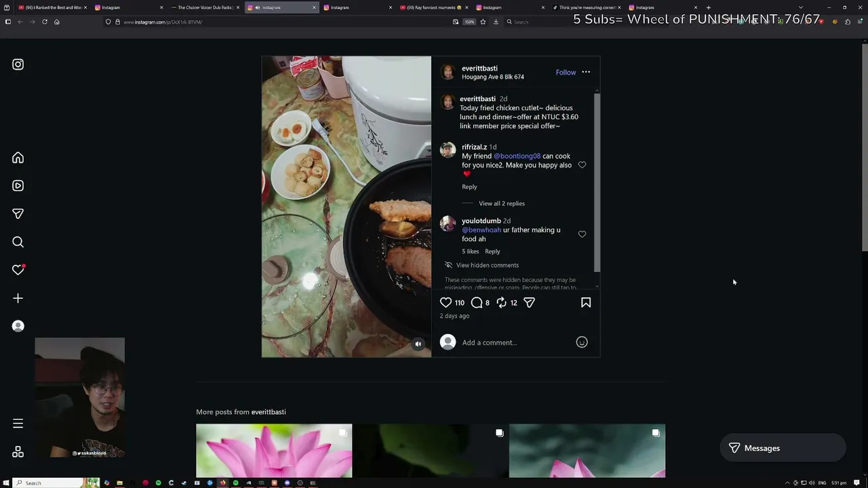Viewport: 868px width, 488px height.
Task: Like rifrizal.z's comment
Action: pos(582,165)
